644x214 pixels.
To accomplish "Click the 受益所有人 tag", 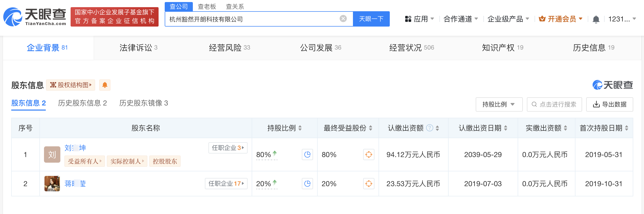I will pyautogui.click(x=85, y=161).
